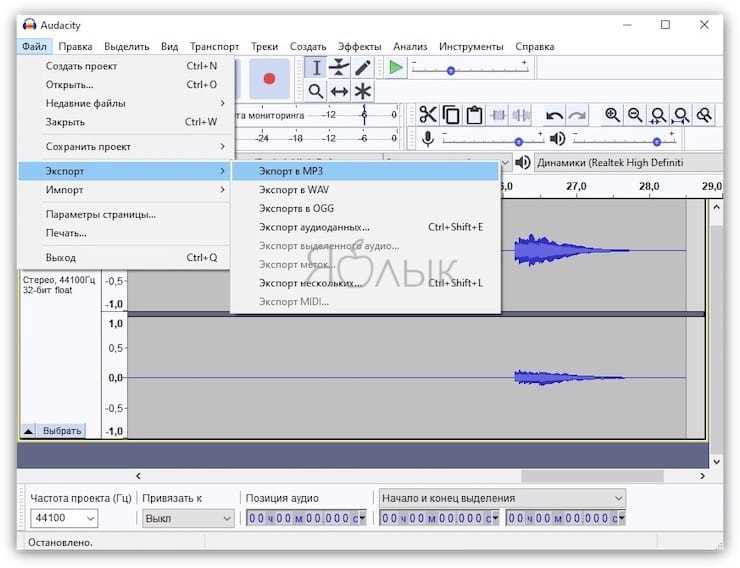740x568 pixels.
Task: Open Начало и конец выделения dropdown
Action: pos(503,498)
